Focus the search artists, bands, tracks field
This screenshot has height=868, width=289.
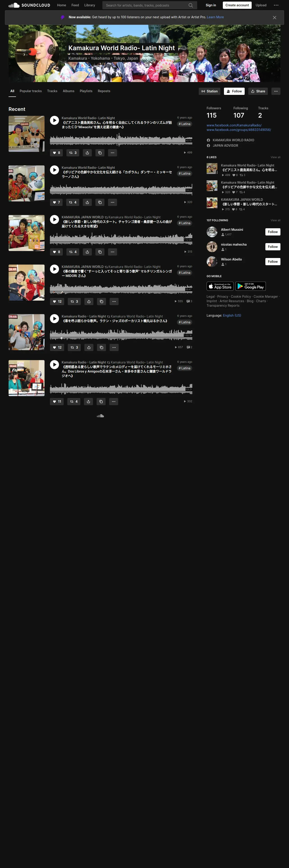[150, 5]
